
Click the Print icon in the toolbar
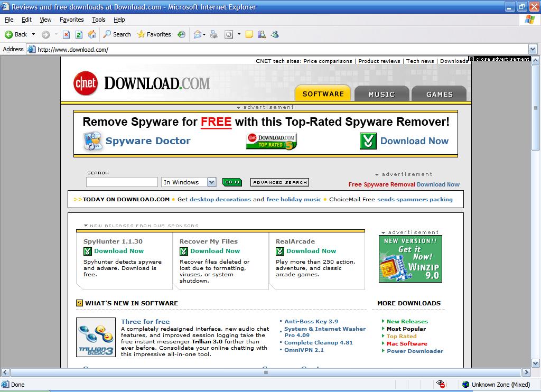(x=214, y=34)
